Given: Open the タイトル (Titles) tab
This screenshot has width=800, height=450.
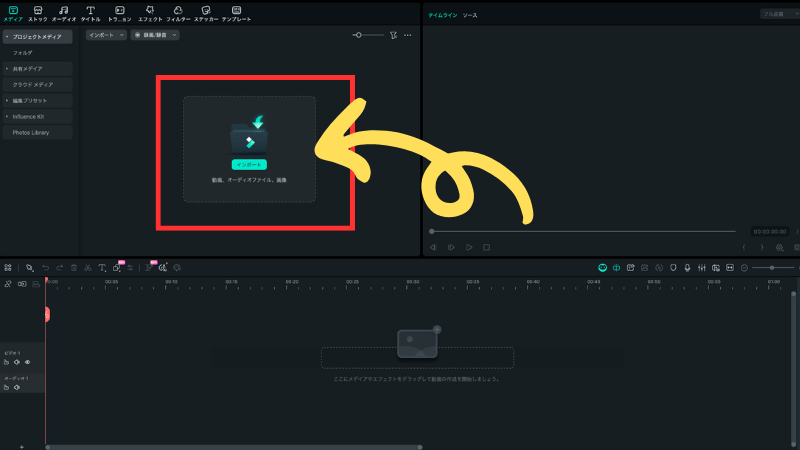Looking at the screenshot, I should pos(90,14).
